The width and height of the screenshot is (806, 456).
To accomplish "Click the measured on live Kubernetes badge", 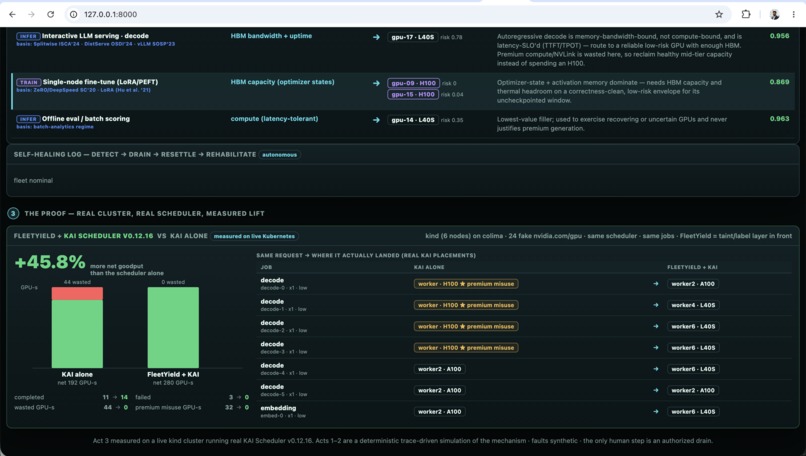I will click(x=254, y=236).
